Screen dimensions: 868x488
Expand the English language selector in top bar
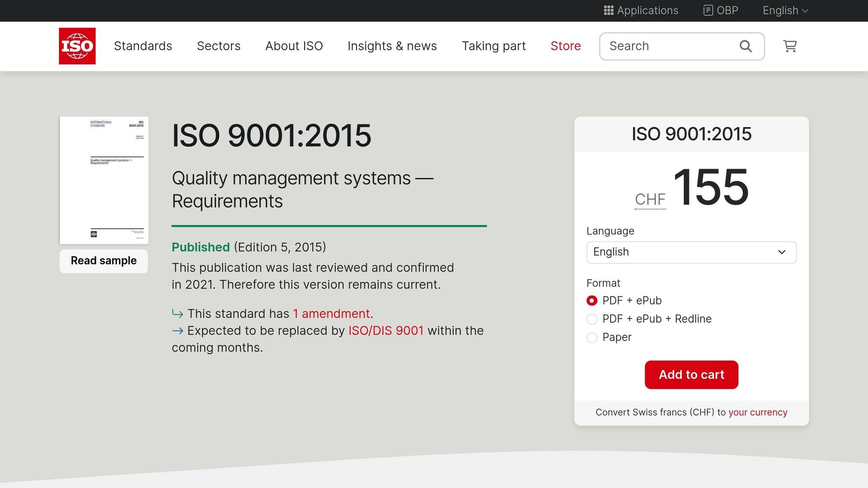click(785, 10)
